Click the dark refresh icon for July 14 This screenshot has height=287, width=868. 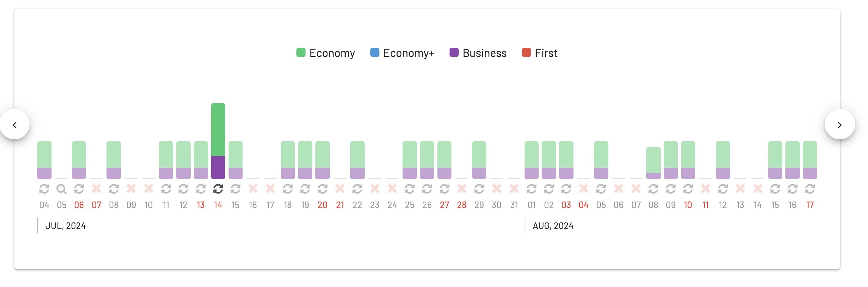pos(218,188)
